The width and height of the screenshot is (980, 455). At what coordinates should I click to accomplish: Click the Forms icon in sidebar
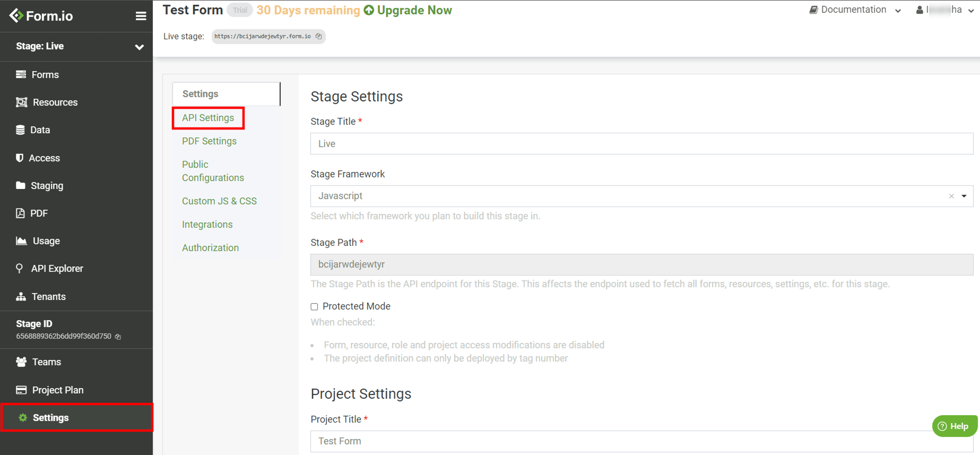point(21,74)
